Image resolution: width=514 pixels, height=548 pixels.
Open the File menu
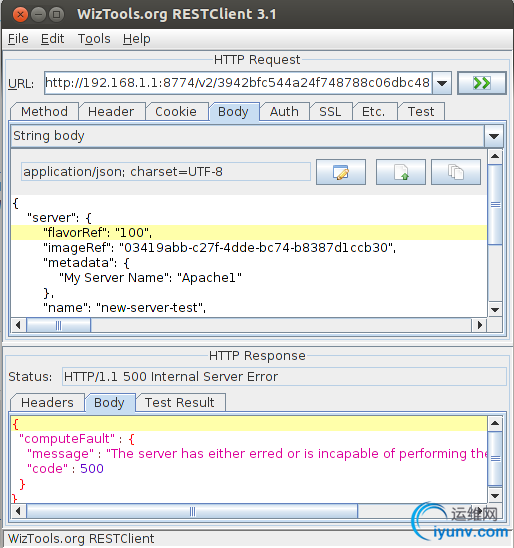click(x=18, y=38)
